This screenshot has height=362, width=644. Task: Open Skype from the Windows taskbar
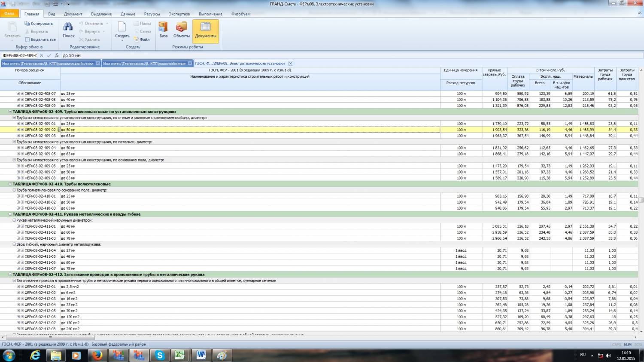160,355
